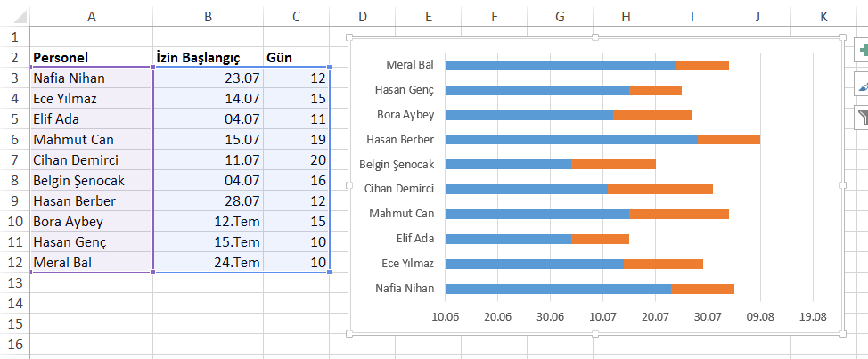Viewport: 868px width, 359px height.
Task: Select blue bar for Elif Ada
Action: 508,239
